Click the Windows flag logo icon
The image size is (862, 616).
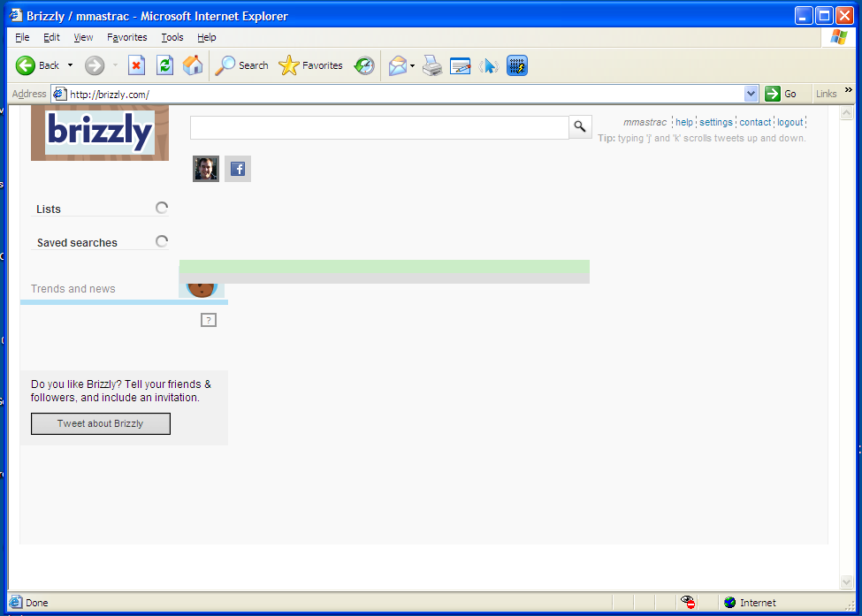click(x=839, y=37)
